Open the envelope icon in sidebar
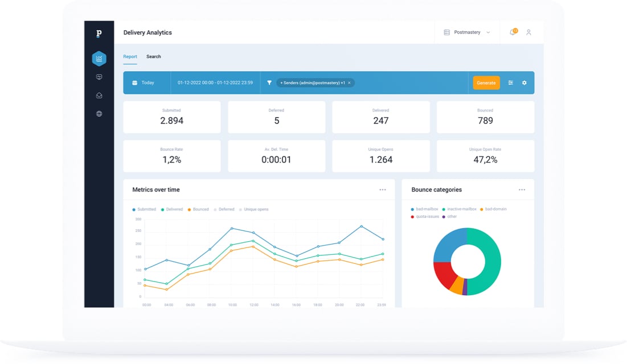The height and width of the screenshot is (364, 627). pos(99,96)
